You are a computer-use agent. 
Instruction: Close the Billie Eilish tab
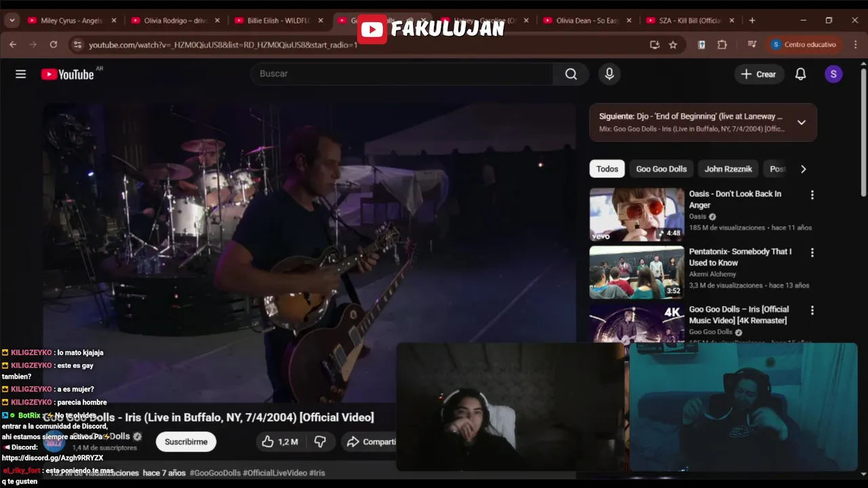[x=321, y=20]
